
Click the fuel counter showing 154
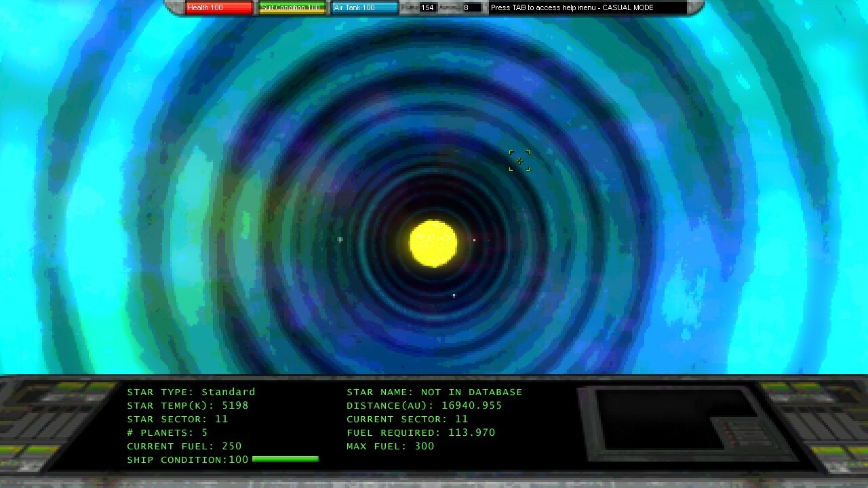point(427,8)
